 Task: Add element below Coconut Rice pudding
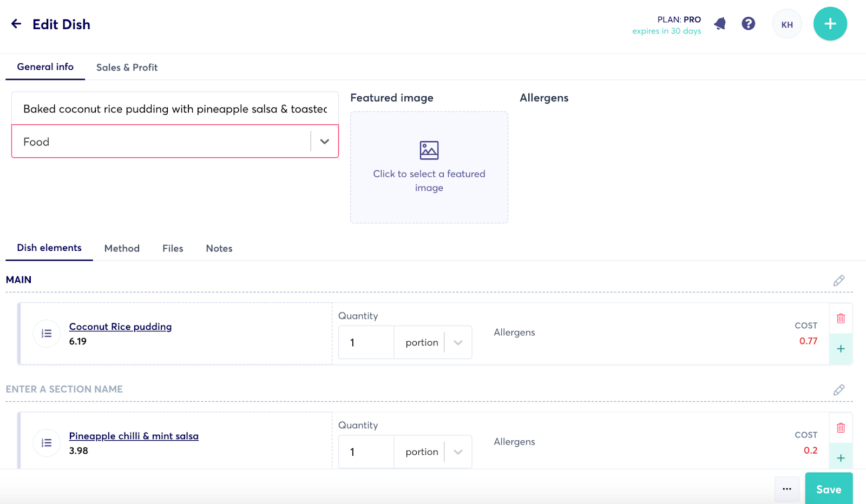point(841,349)
